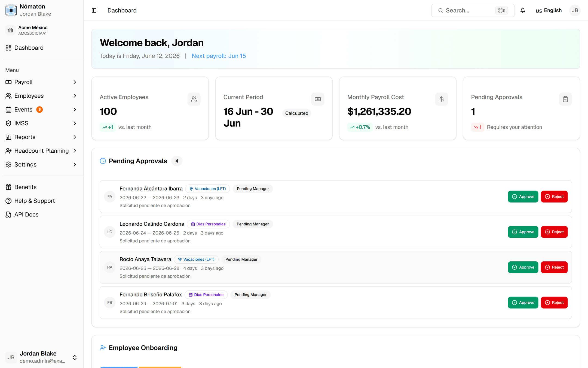The width and height of the screenshot is (588, 368).
Task: Open the notifications bell
Action: [523, 10]
